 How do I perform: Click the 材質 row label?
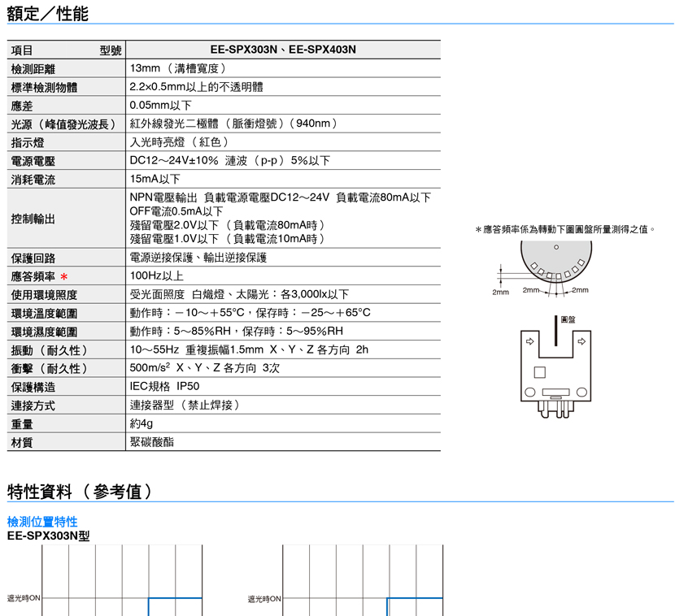[x=22, y=443]
